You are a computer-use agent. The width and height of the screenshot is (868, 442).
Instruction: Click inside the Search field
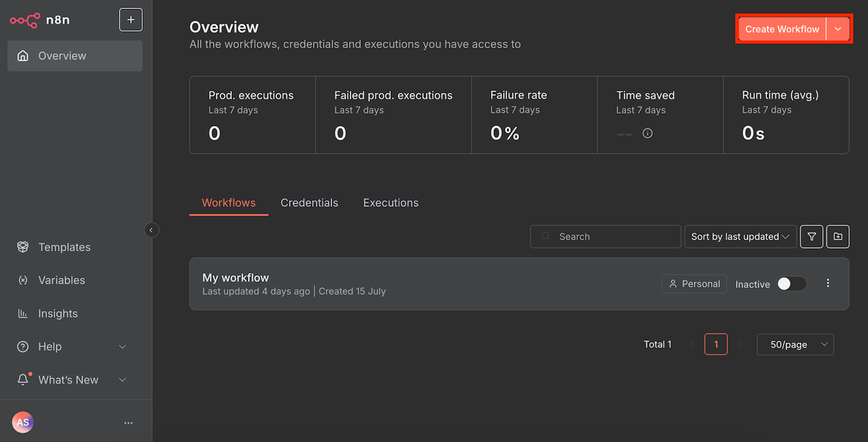click(x=605, y=236)
